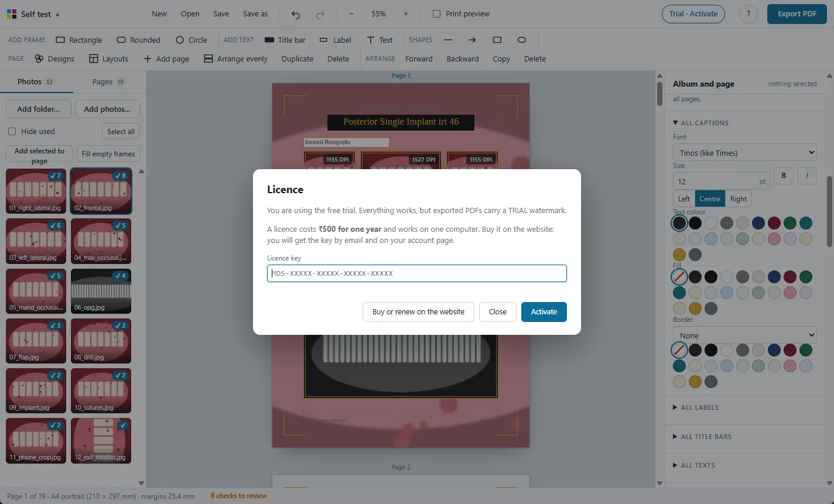Toggle Italic caption style
The height and width of the screenshot is (504, 834).
pos(806,175)
